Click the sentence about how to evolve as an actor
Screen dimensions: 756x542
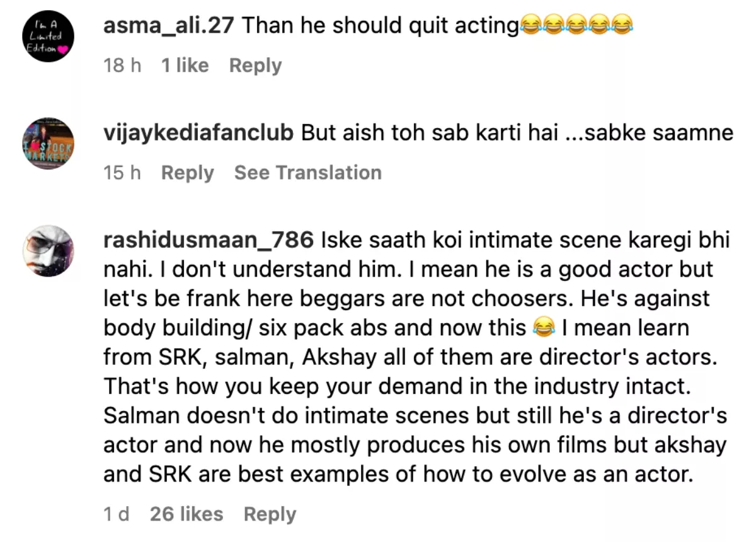point(397,474)
